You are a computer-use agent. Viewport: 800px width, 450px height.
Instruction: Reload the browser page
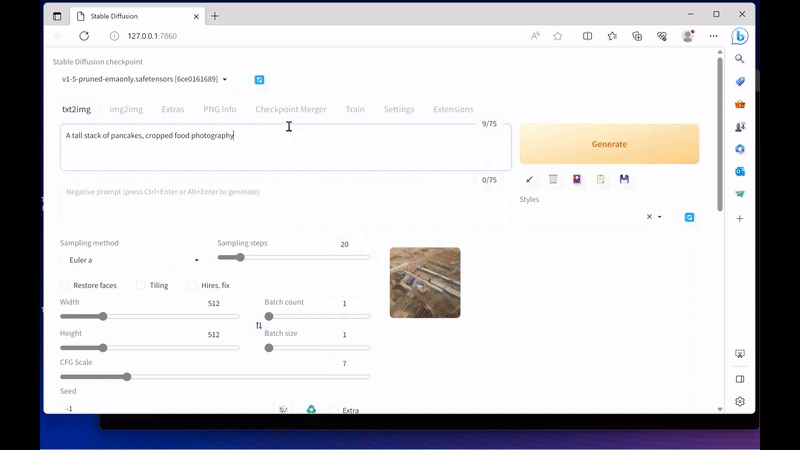click(84, 36)
